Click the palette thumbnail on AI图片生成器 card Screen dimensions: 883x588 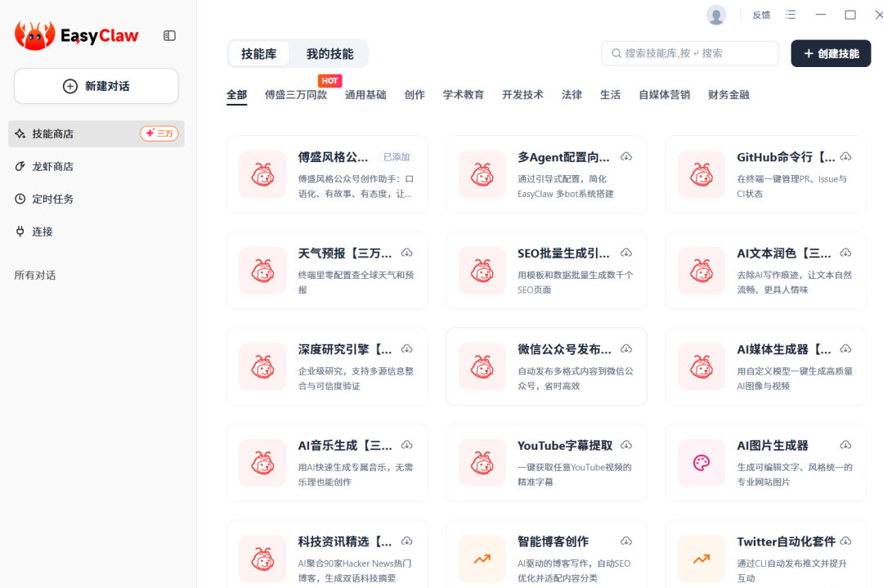701,462
